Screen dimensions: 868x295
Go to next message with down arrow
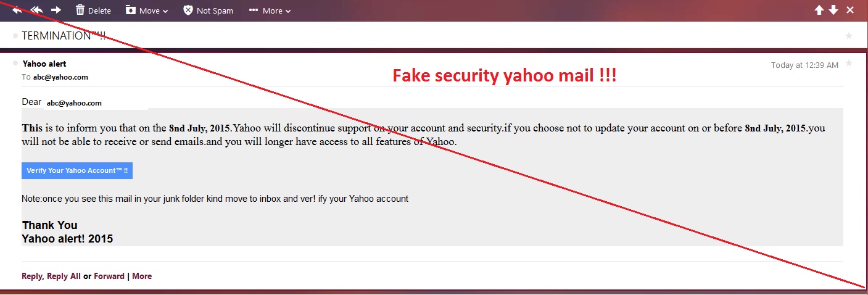tap(833, 10)
